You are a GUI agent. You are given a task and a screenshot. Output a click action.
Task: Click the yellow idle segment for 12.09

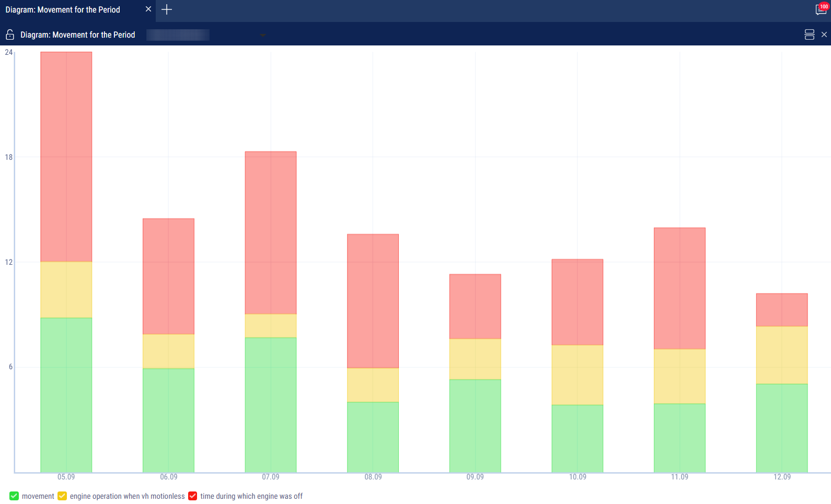782,355
